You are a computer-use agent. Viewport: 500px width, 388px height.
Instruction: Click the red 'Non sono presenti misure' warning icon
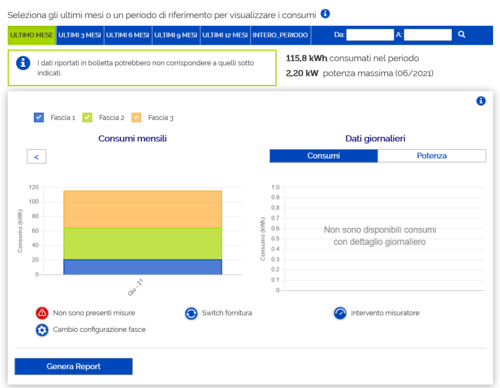pos(42,313)
